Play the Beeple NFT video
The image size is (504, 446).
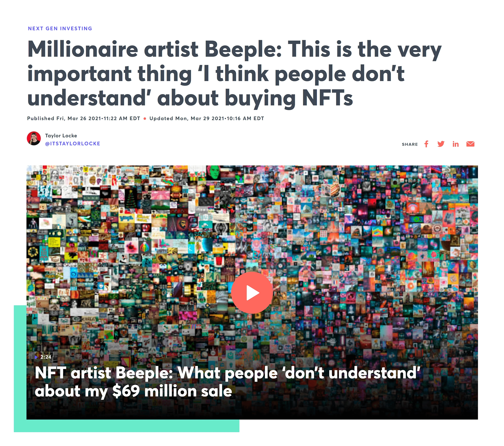(x=252, y=293)
